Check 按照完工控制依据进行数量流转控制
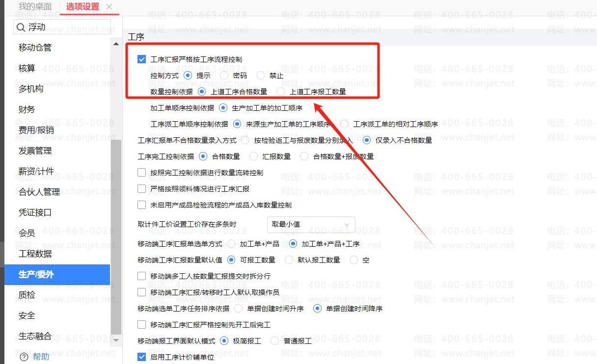The width and height of the screenshot is (597, 364). [x=142, y=173]
